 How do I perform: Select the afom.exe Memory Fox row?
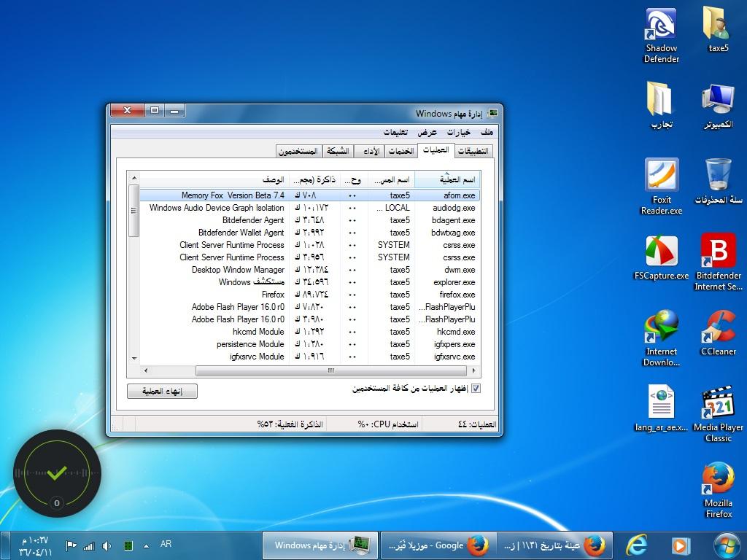coord(309,195)
